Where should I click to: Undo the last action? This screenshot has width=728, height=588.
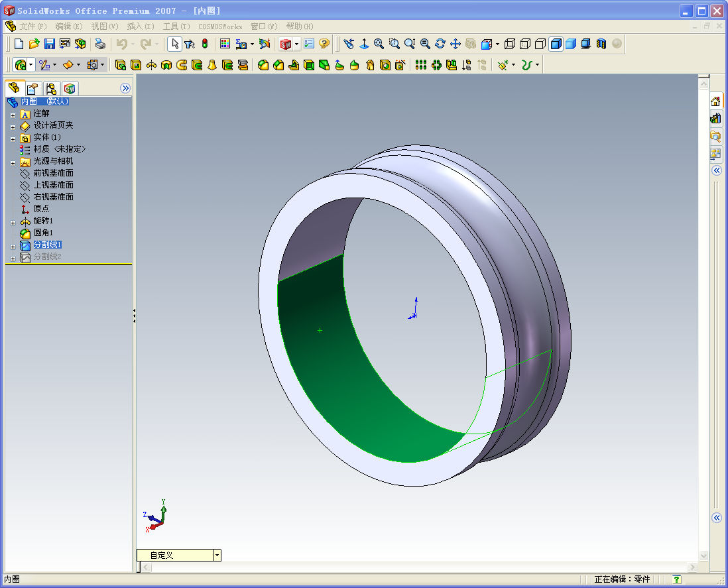pos(121,44)
